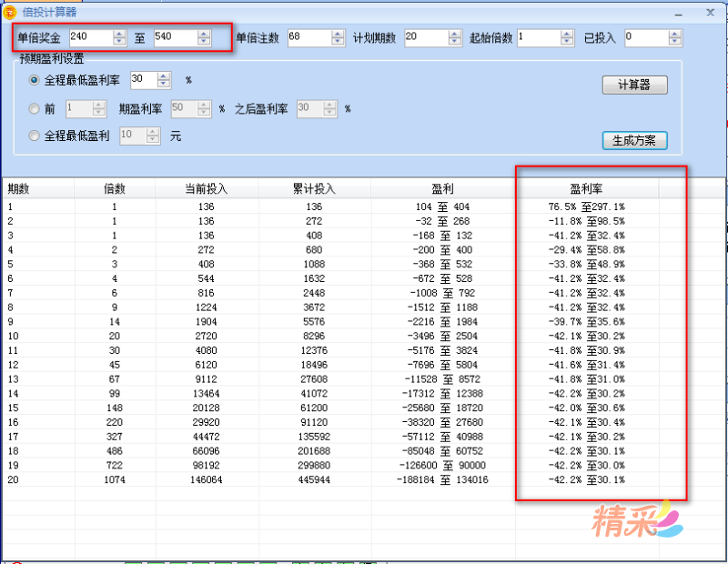This screenshot has width=728, height=564.
Task: Close the 倍投计算器 window
Action: click(x=711, y=13)
